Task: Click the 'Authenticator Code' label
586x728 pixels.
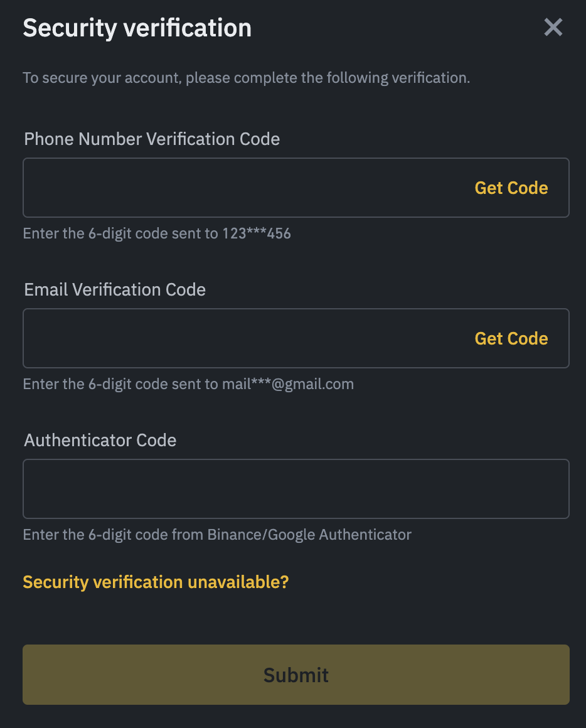Action: [x=100, y=440]
